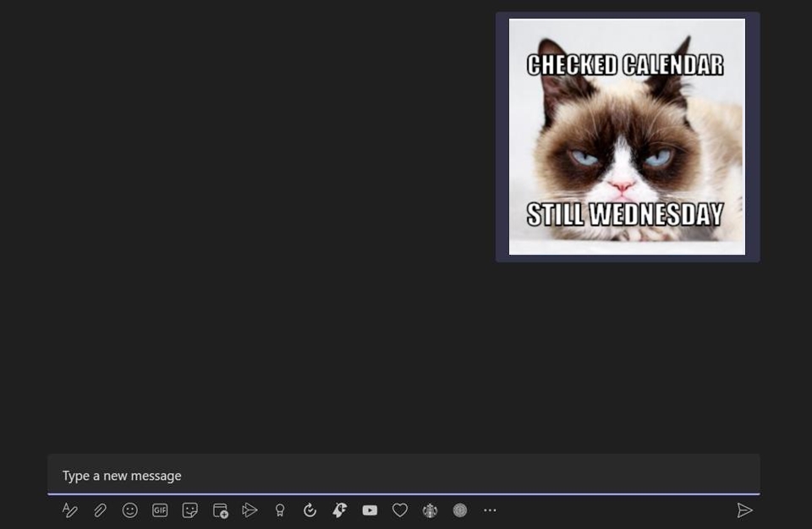The height and width of the screenshot is (529, 812).
Task: Click the bell-shaped app icon in toolbar
Action: 339,510
